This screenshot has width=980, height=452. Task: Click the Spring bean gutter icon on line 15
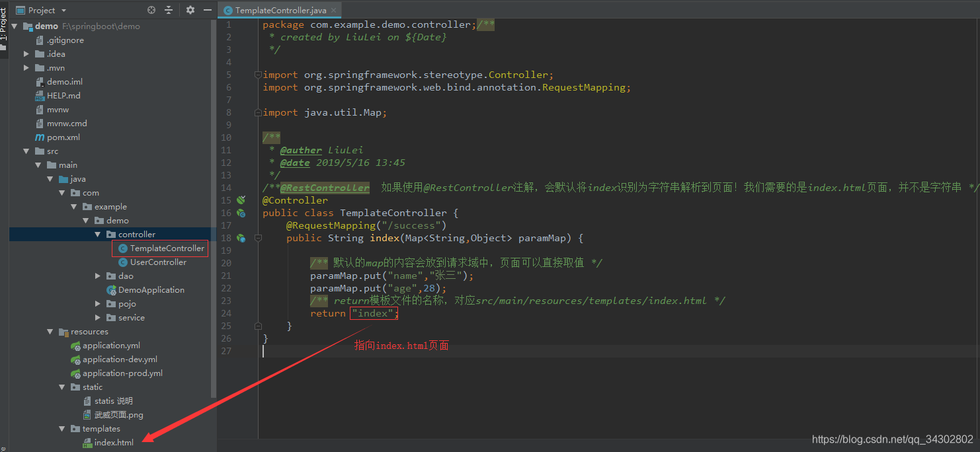tap(241, 200)
